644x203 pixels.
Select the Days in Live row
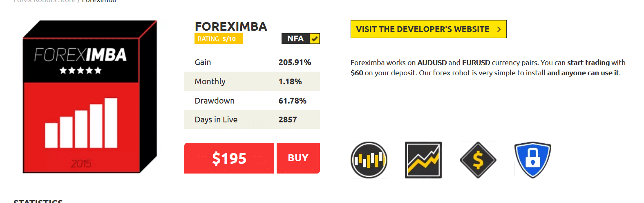point(252,120)
